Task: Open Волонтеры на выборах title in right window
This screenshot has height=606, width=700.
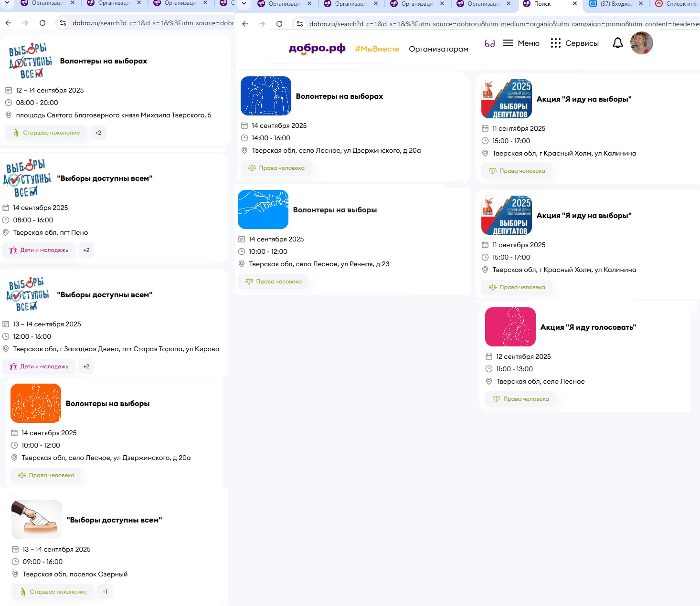Action: point(339,96)
